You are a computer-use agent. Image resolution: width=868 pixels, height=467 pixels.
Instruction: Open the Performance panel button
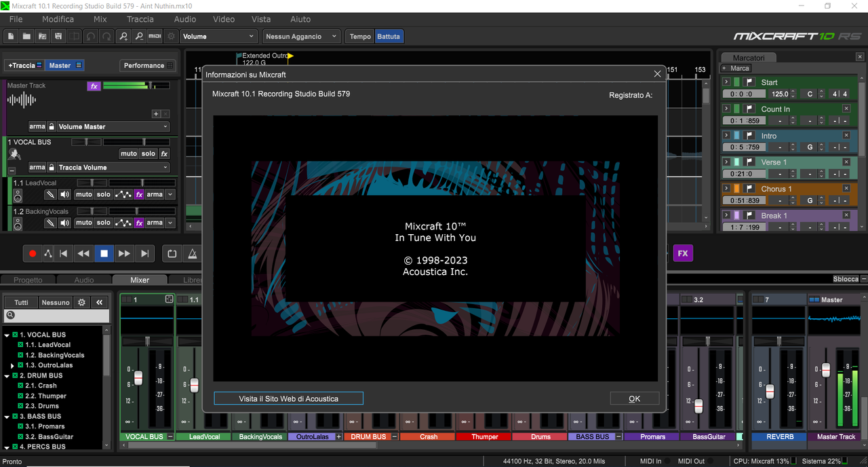(147, 65)
